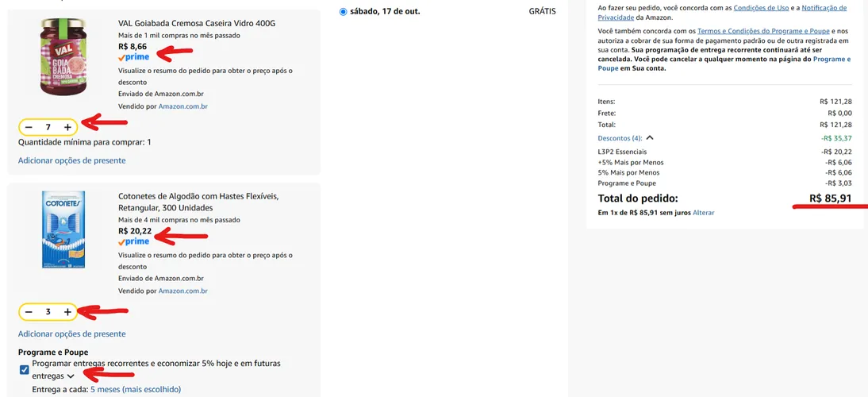Click Alterar next to installment option
The height and width of the screenshot is (397, 868).
[x=704, y=213]
